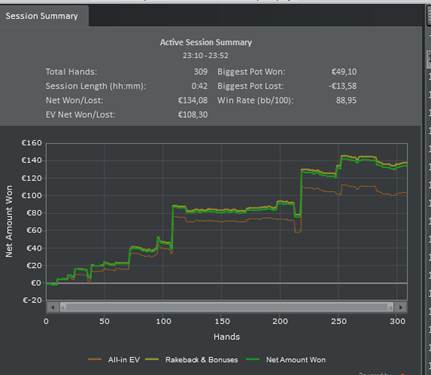Click the Win Rate (bb/100) value 88,95
Viewport: 431px width, 375px height.
[x=346, y=100]
